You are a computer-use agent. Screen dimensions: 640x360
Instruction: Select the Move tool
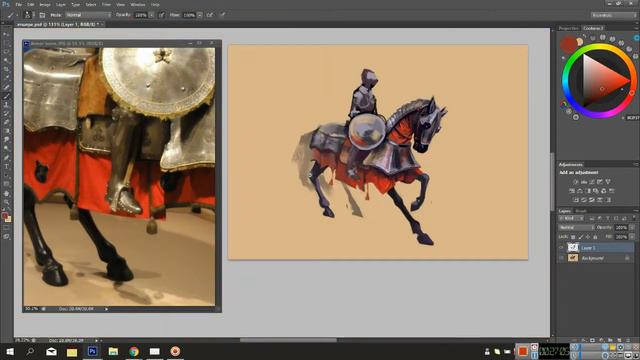(6, 34)
